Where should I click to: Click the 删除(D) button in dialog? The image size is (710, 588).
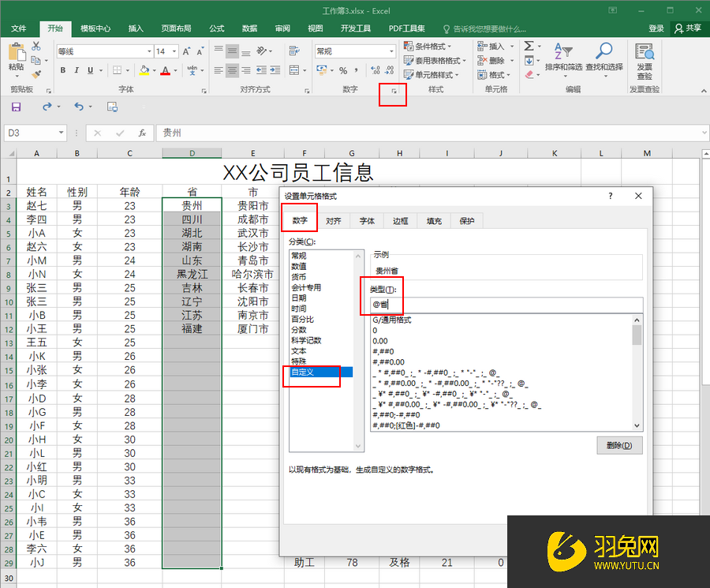click(619, 445)
